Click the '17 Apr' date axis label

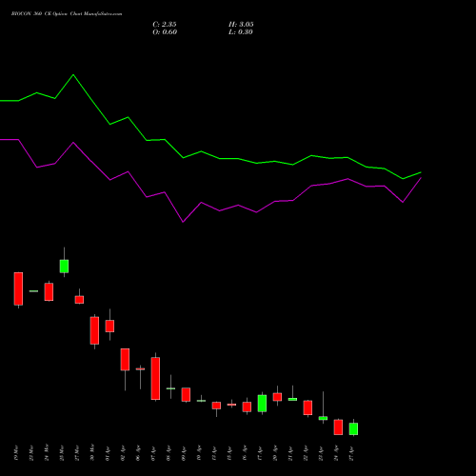click(260, 453)
